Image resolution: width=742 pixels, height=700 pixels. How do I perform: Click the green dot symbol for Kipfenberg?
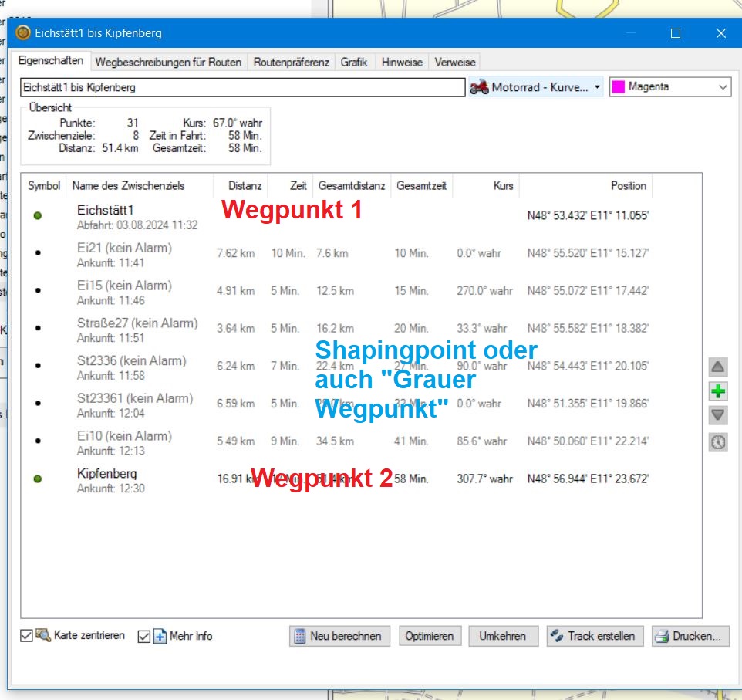(x=38, y=479)
